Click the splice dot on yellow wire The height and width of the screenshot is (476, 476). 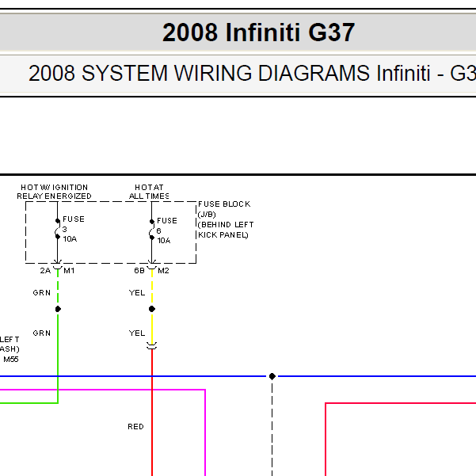tap(152, 309)
